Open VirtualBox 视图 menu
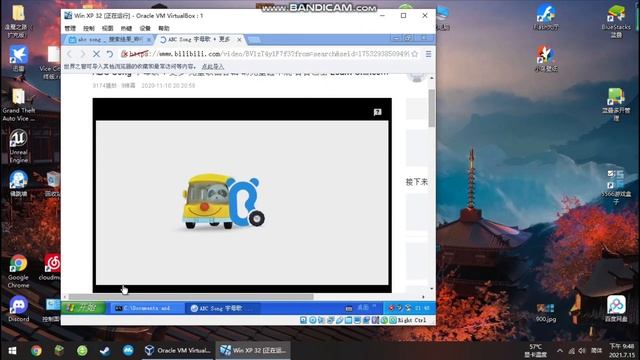The image size is (640, 360). (107, 28)
